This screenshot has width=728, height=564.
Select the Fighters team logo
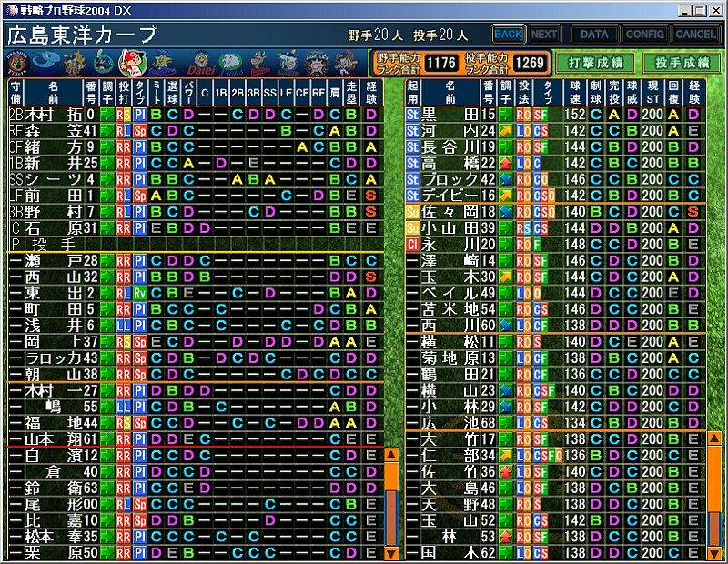[317, 63]
